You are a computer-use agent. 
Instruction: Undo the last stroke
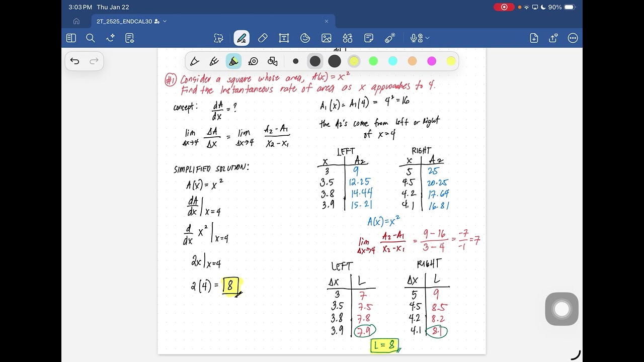point(75,61)
